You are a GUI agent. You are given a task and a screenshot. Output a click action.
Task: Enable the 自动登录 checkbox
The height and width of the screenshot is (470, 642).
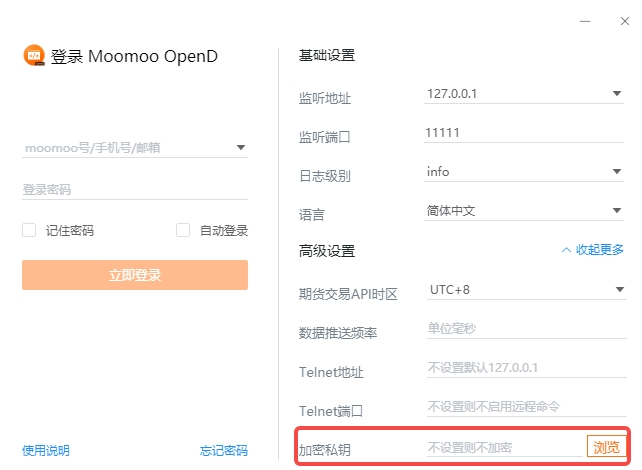pyautogui.click(x=183, y=230)
